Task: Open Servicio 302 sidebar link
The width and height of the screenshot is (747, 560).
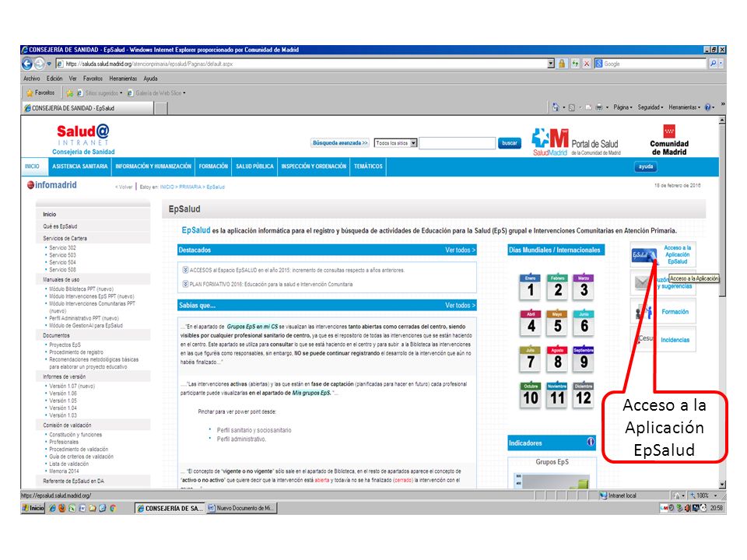Action: pos(62,247)
